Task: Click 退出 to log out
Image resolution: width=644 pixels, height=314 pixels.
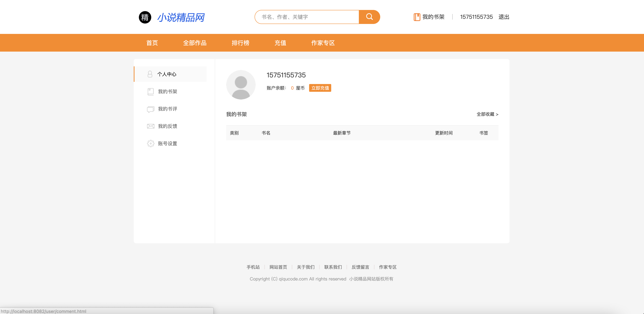Action: [504, 17]
